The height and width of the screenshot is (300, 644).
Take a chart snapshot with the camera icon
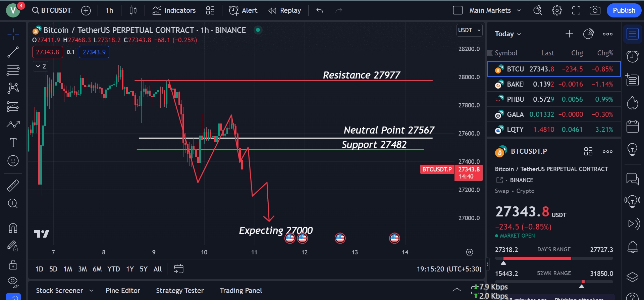pos(595,10)
